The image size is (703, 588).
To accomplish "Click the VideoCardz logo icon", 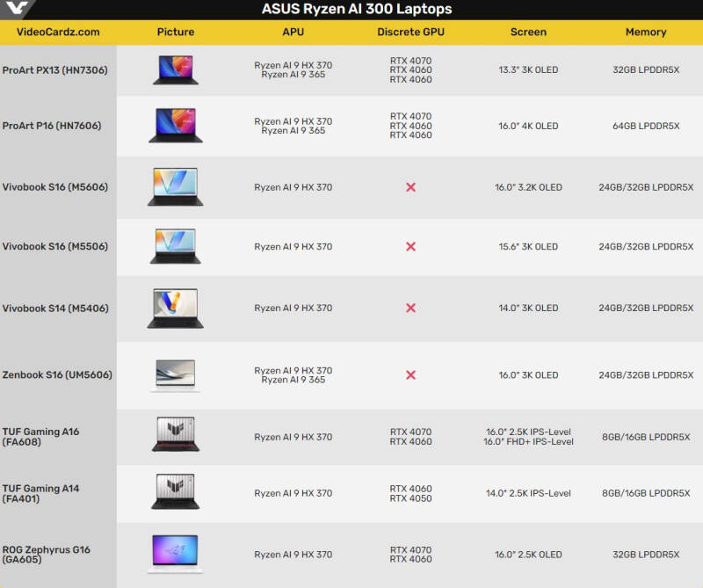I will (17, 8).
